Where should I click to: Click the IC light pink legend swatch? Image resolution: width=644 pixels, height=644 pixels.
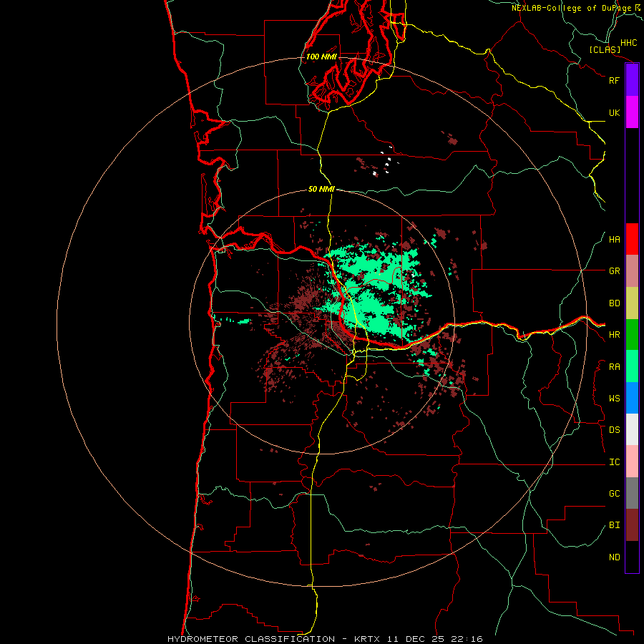click(632, 462)
